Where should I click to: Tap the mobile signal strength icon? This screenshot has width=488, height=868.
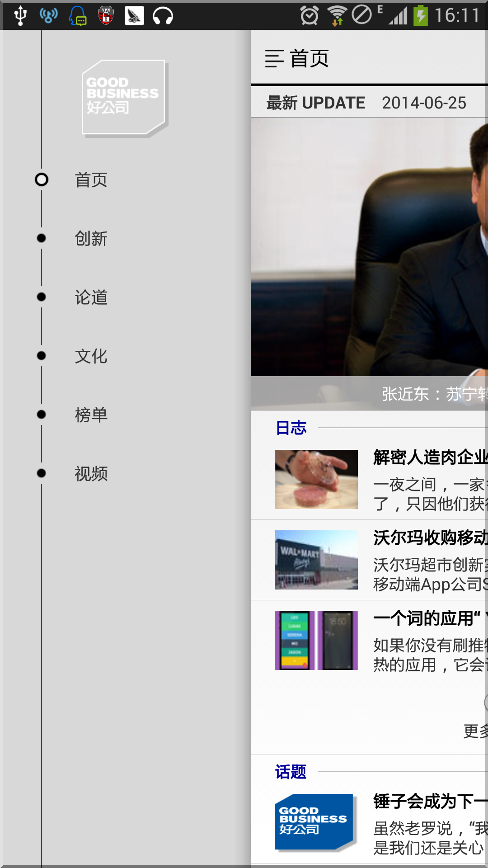coord(398,15)
